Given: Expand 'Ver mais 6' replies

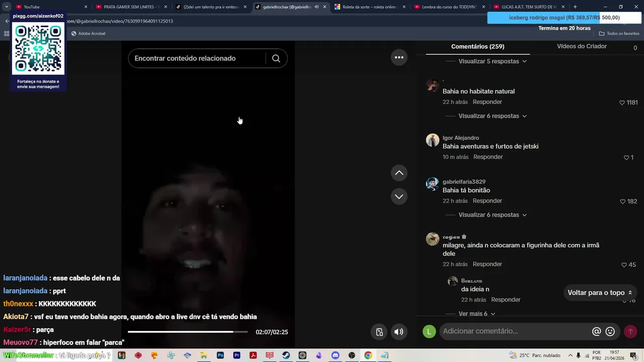Looking at the screenshot, I should pos(477,314).
